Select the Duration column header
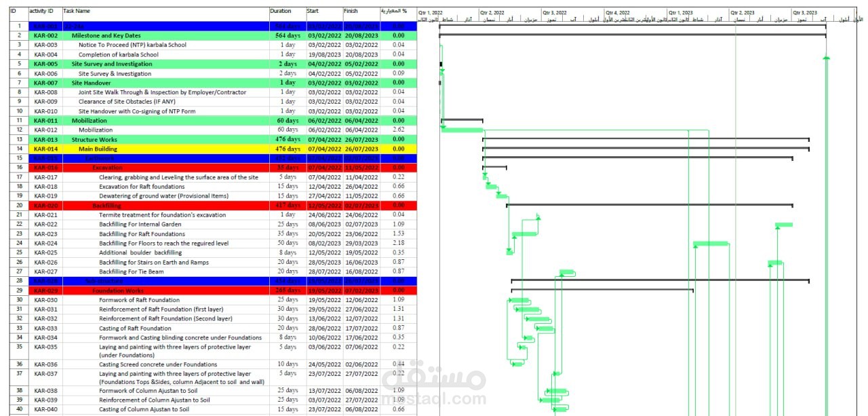Screen dimensions: 868x416 pyautogui.click(x=281, y=12)
